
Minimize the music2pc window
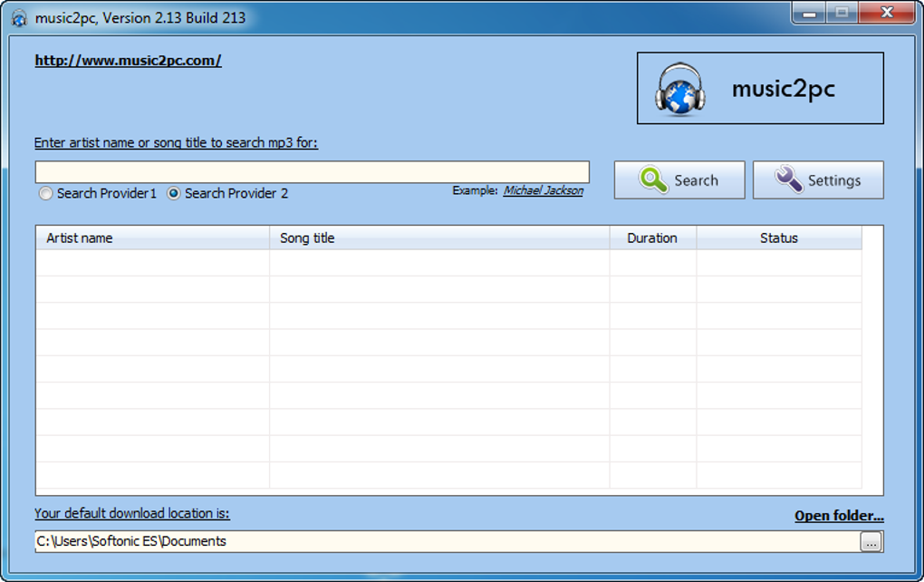tap(809, 13)
